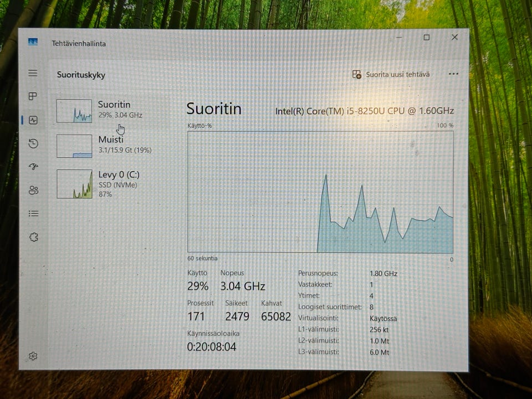
Task: Maximize the Task Manager window
Action: [427, 37]
